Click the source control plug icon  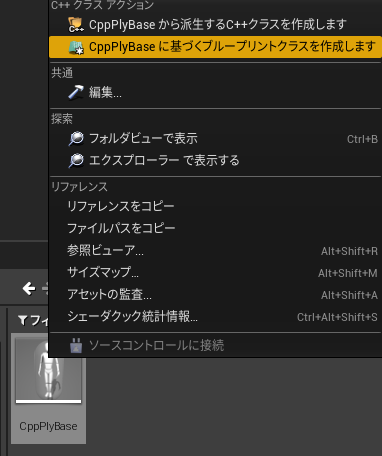pos(76,345)
